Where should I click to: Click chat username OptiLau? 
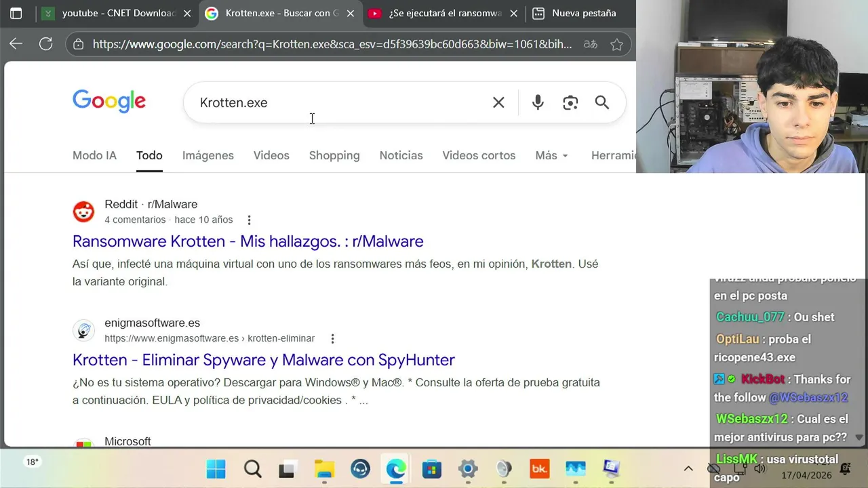tap(738, 339)
